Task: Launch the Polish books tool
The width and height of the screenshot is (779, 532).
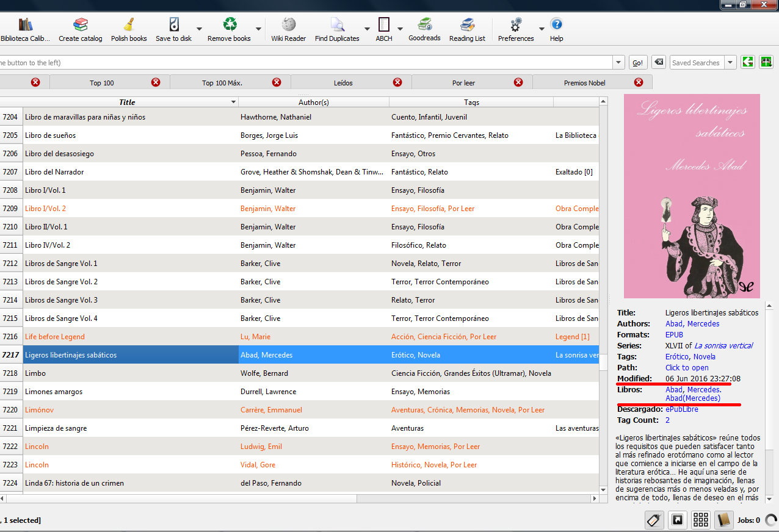Action: (129, 30)
